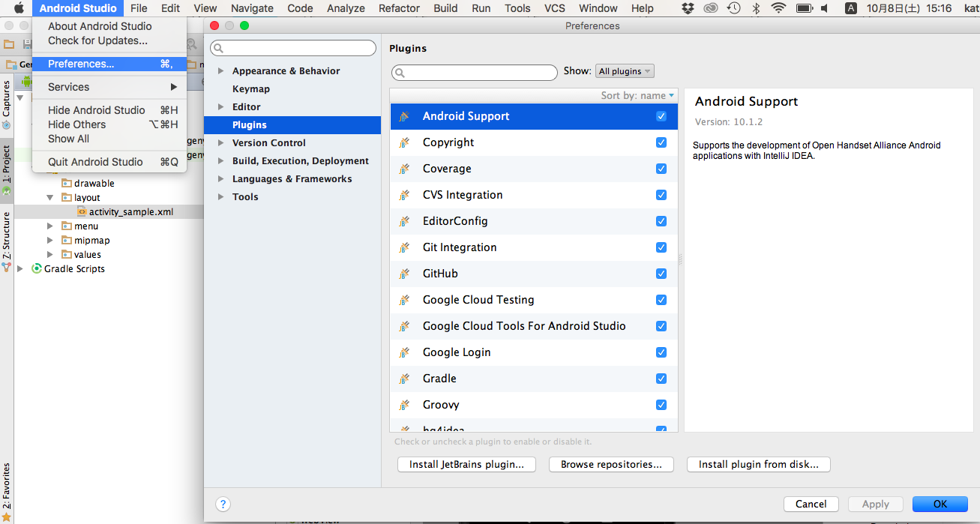Click the Android Support plugin icon
The height and width of the screenshot is (524, 980).
tap(404, 116)
